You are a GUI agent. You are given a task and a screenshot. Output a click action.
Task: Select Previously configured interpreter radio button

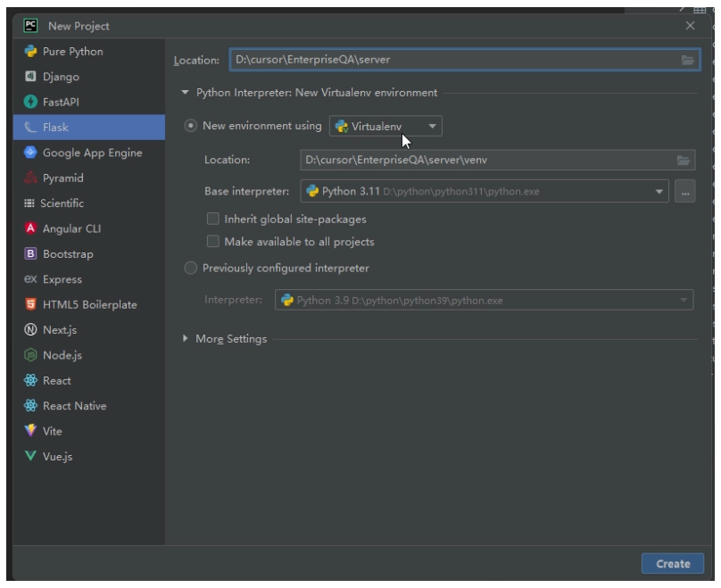coord(190,268)
